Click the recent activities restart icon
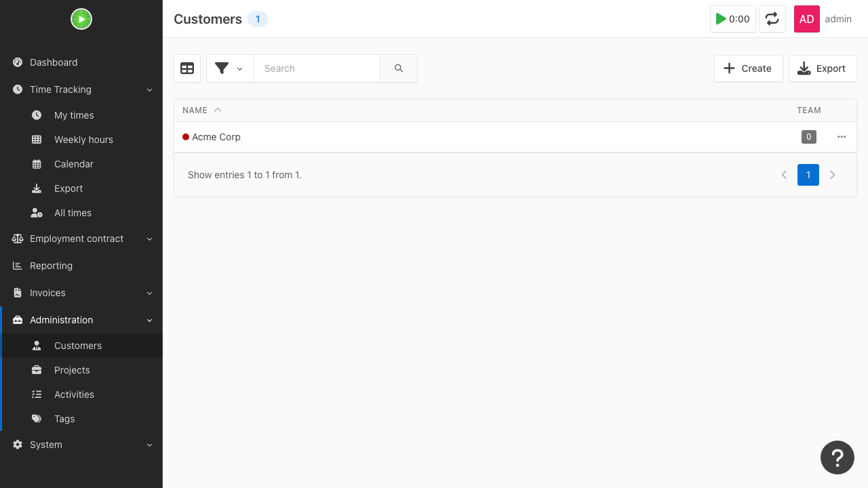The width and height of the screenshot is (868, 488). pos(772,19)
